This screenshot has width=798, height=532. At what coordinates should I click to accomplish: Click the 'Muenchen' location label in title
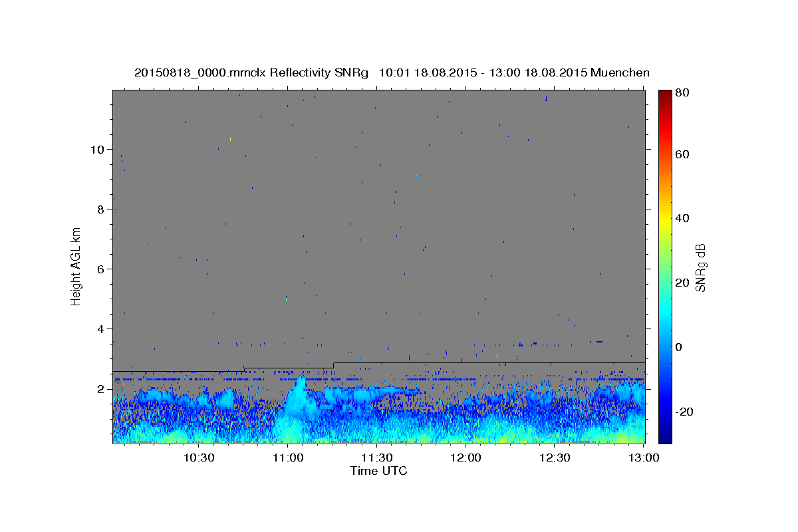620,72
